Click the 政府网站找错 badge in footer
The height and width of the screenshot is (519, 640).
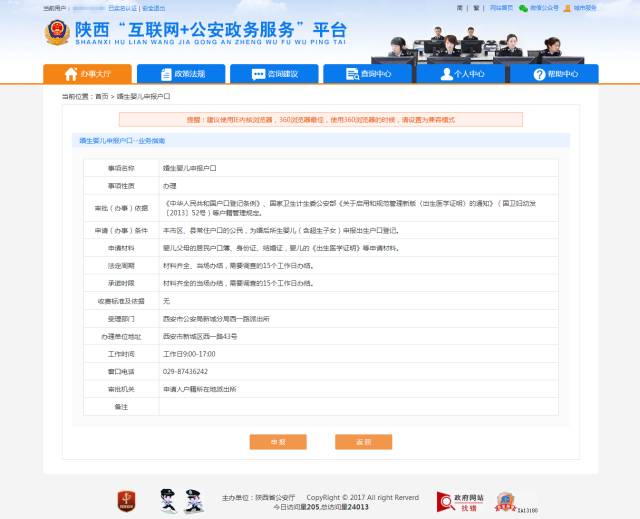point(460,502)
